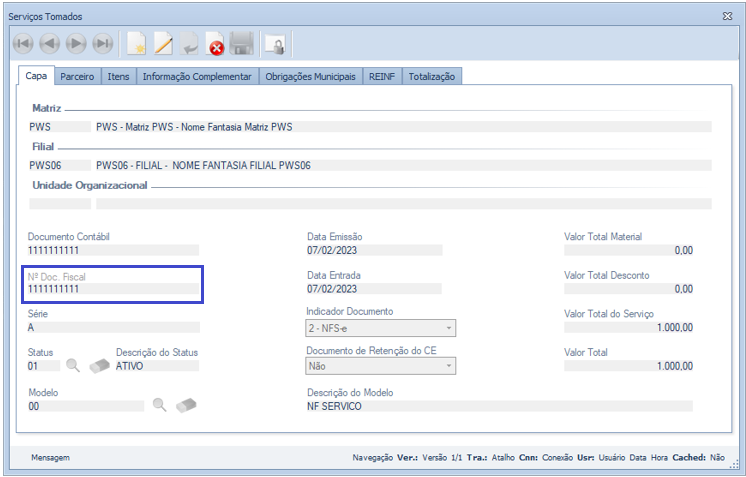Create a new record with the new-document icon
Viewport: 746px width, 477px height.
(137, 44)
